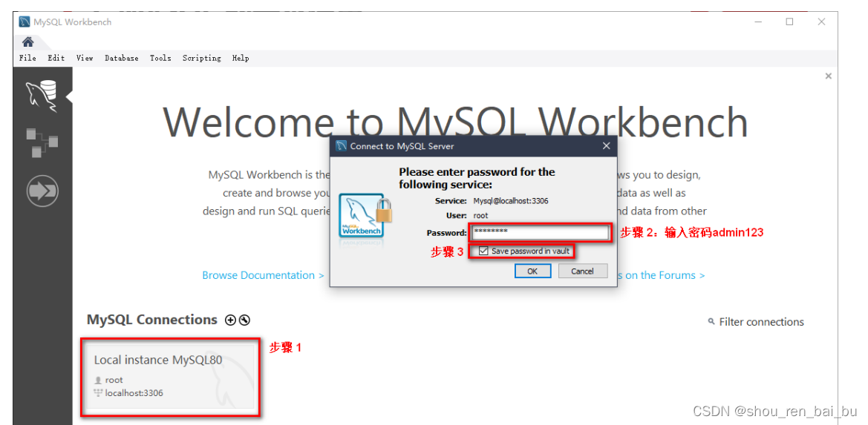868x425 pixels.
Task: Close the welcome panel with the x
Action: tap(828, 76)
